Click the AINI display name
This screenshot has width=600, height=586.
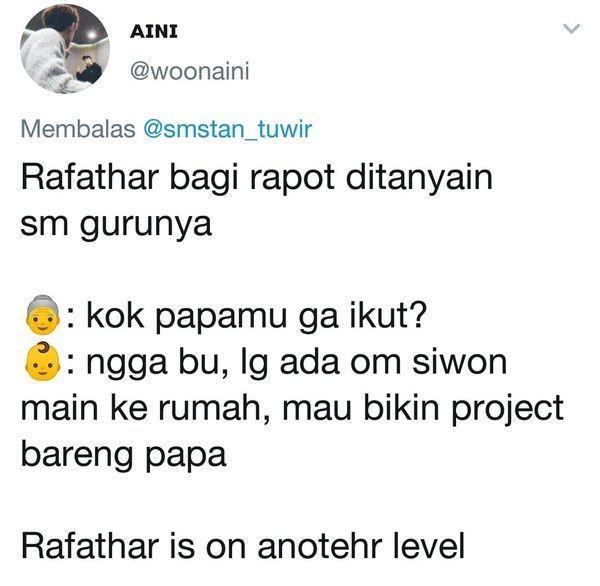(154, 31)
